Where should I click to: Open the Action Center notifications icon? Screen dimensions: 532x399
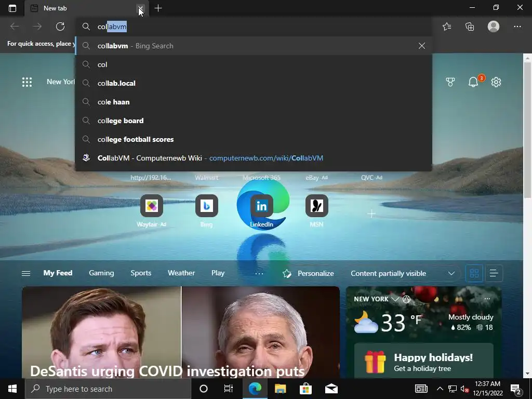tap(516, 390)
